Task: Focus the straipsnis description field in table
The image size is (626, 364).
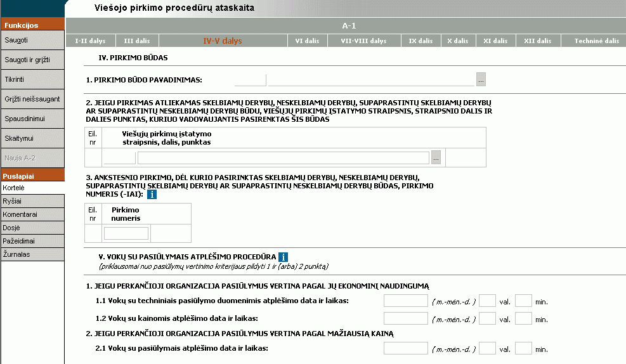Action: 284,158
